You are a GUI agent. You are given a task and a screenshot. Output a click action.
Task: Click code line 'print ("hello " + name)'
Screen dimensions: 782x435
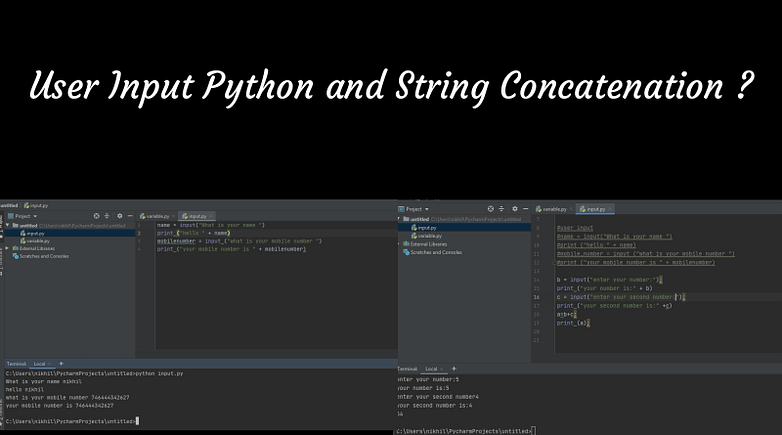point(194,233)
